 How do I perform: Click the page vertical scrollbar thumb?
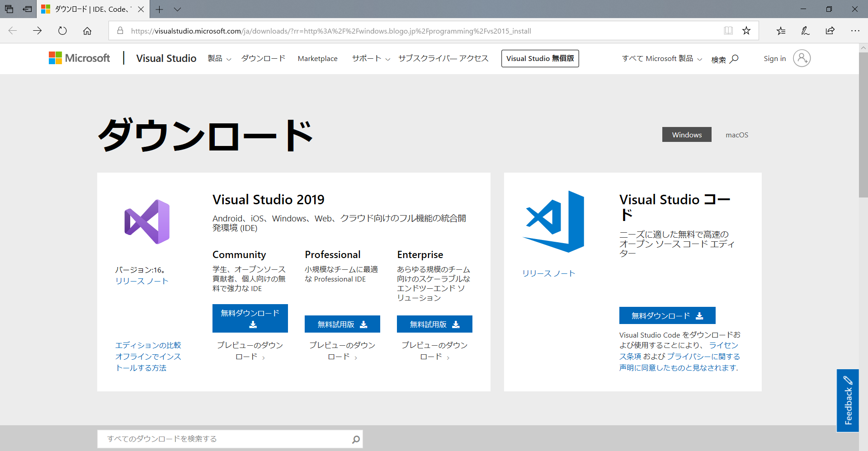point(863,125)
